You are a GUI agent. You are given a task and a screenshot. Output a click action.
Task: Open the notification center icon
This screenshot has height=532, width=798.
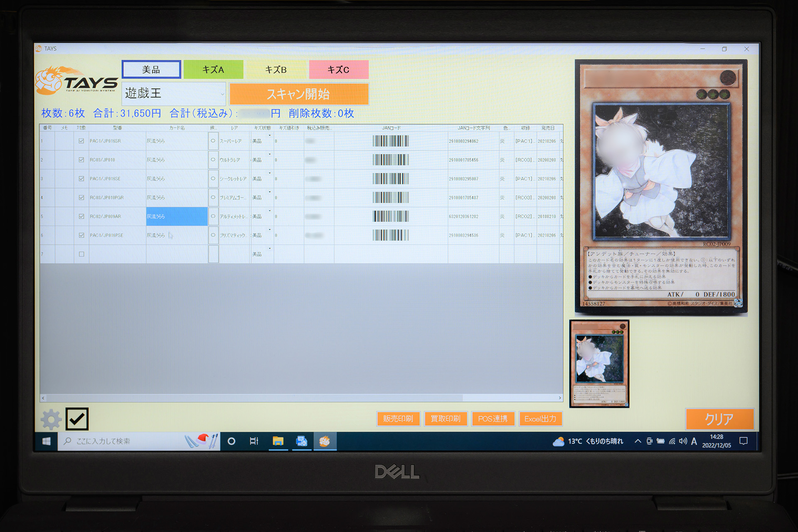pyautogui.click(x=744, y=441)
